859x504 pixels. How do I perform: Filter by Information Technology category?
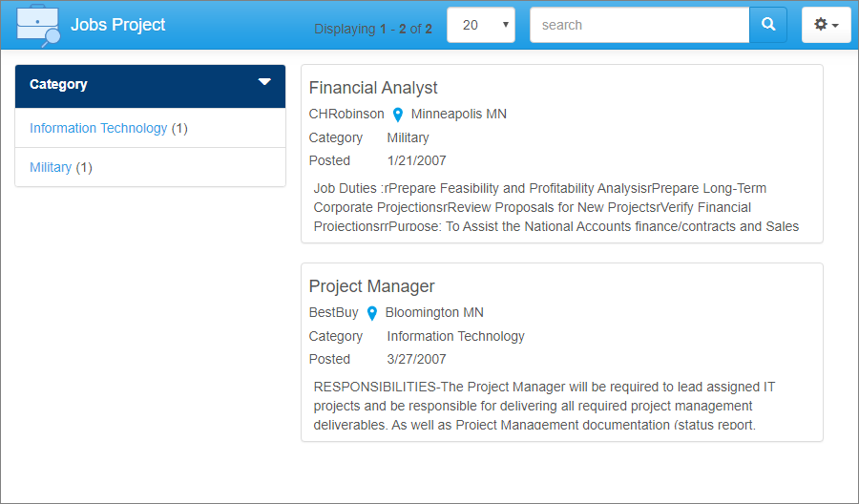pos(98,128)
